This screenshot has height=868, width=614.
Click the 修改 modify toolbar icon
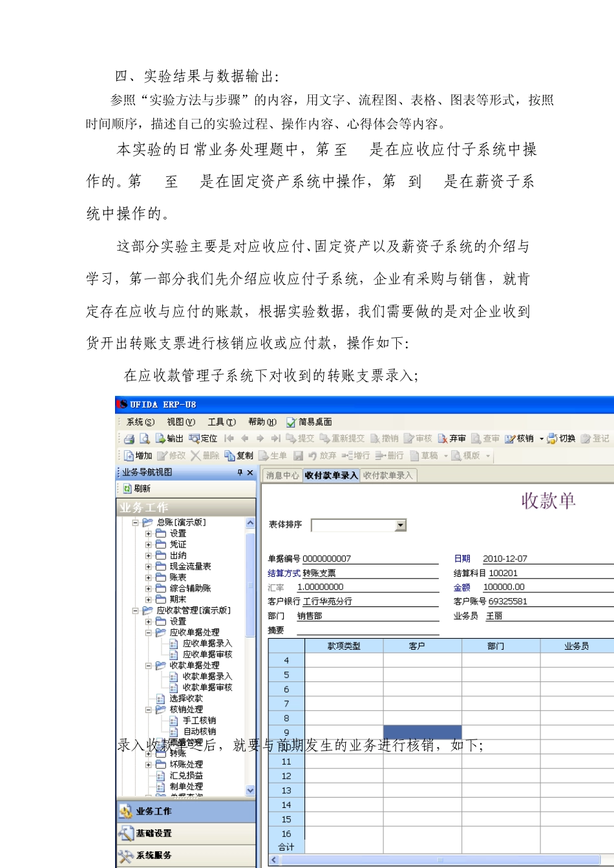click(x=171, y=455)
